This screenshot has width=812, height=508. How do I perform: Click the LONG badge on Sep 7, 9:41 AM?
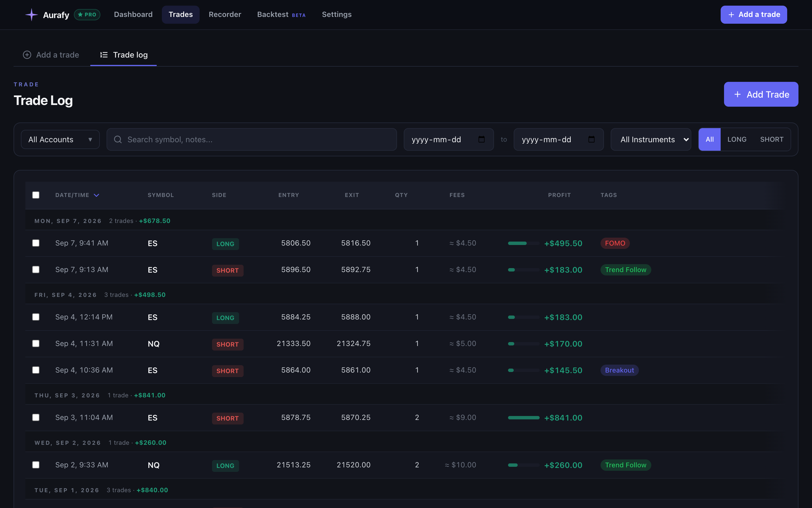225,244
